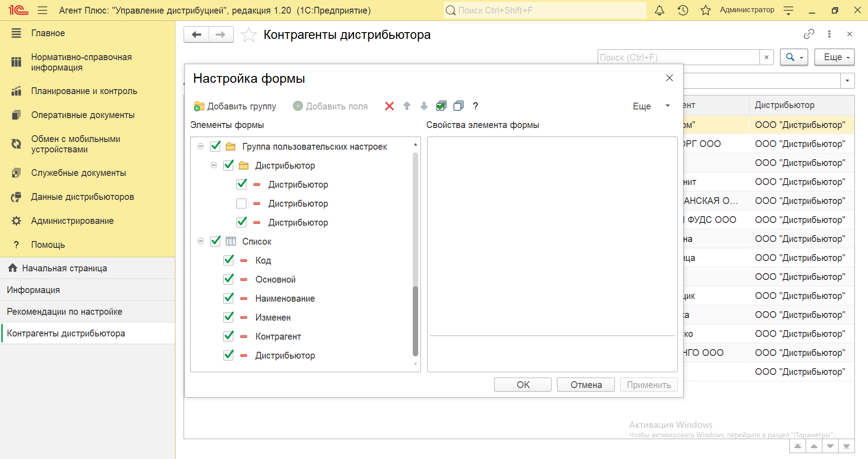
Task: Delete selected form element red cross
Action: (389, 106)
